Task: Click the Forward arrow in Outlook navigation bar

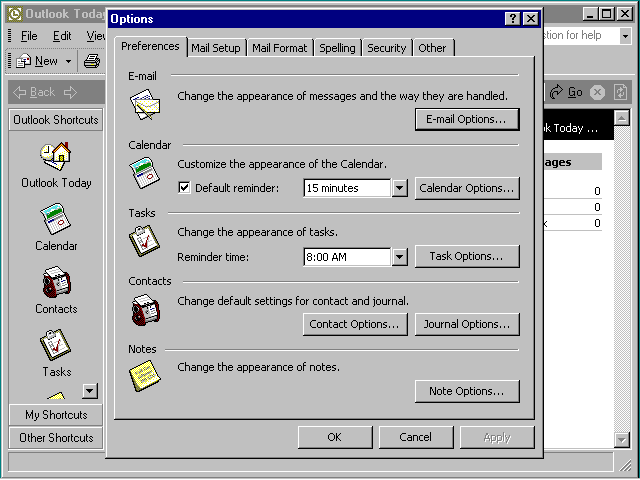Action: click(x=70, y=92)
